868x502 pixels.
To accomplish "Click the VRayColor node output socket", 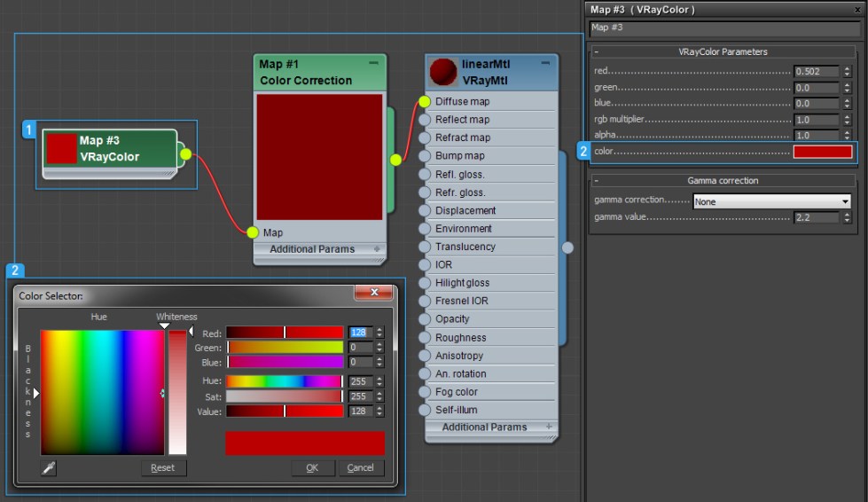I will coord(186,154).
